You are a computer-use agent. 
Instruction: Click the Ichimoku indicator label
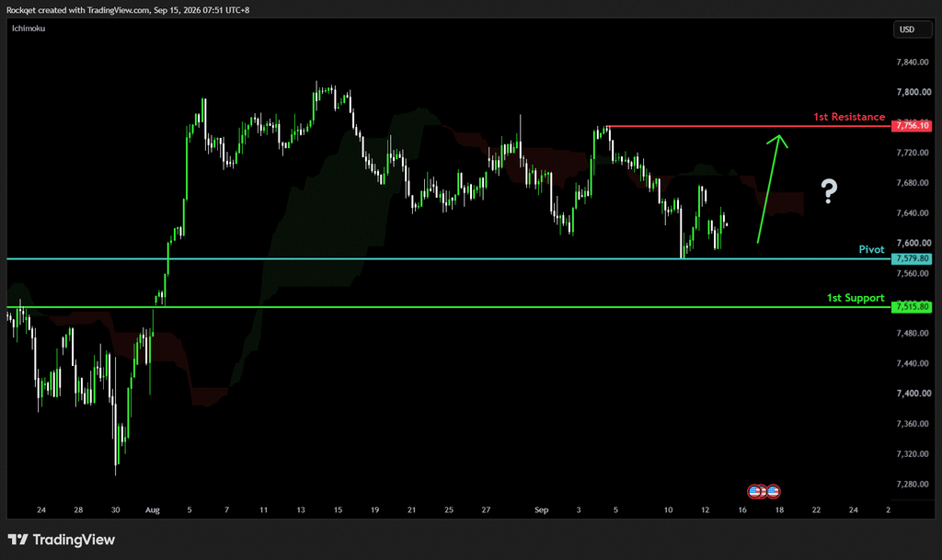tap(29, 29)
